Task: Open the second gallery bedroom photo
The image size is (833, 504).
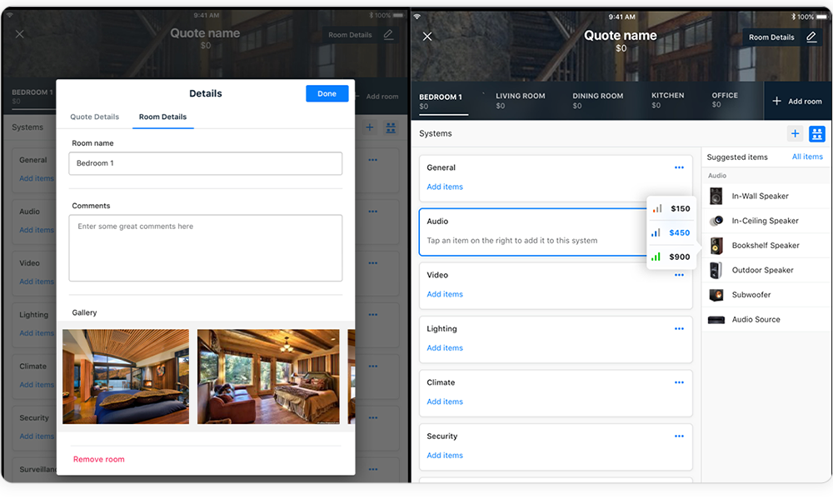Action: tap(268, 377)
